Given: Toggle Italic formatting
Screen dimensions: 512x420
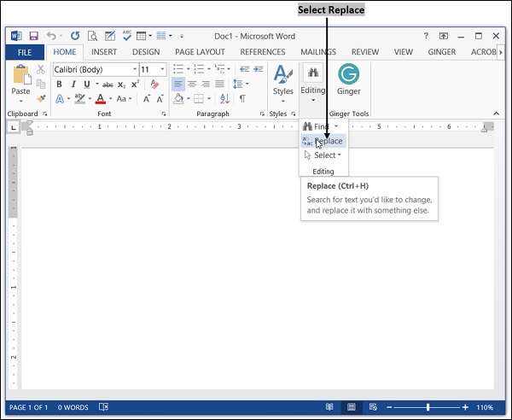Looking at the screenshot, I should point(73,85).
